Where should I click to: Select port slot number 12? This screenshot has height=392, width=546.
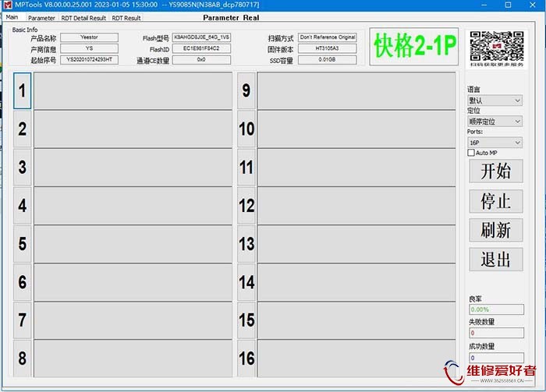246,206
